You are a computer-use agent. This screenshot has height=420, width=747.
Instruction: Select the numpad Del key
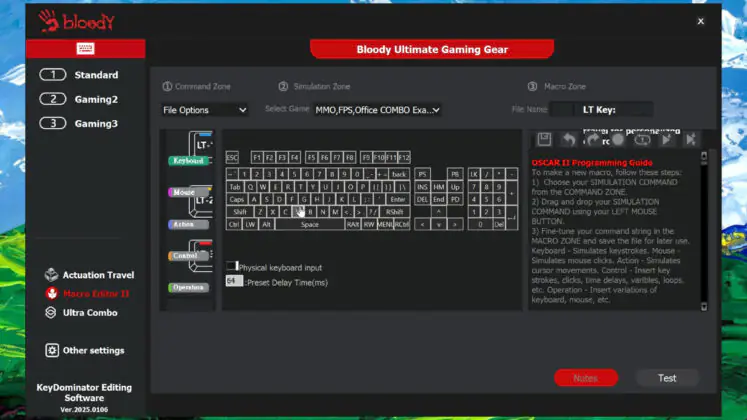pyautogui.click(x=499, y=224)
